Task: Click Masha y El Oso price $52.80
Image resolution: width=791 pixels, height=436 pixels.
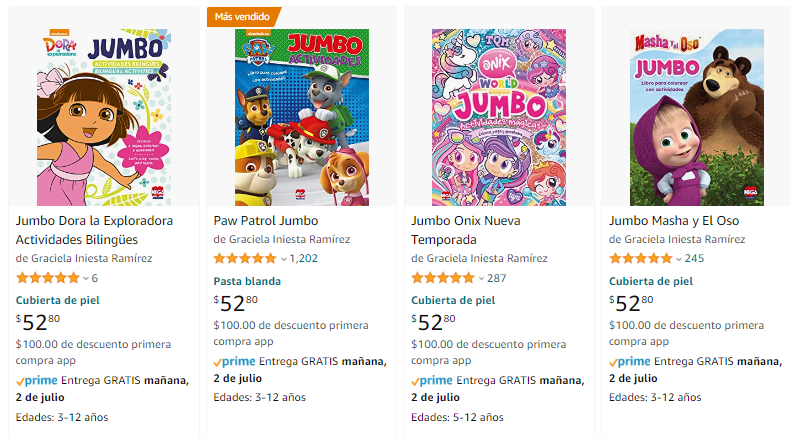Action: tap(636, 304)
